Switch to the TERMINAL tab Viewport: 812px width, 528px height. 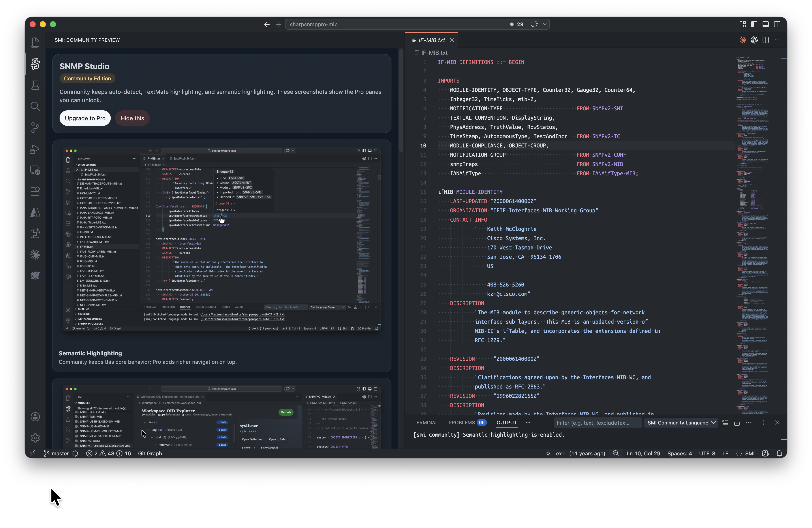click(x=425, y=422)
